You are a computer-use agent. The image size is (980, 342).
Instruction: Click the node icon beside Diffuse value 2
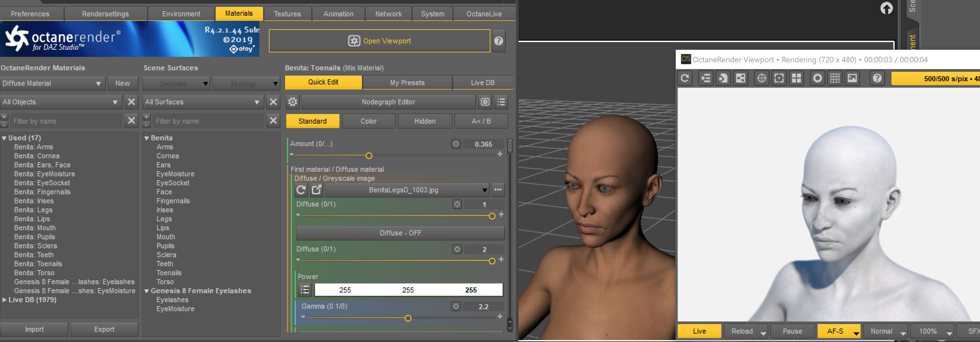457,250
